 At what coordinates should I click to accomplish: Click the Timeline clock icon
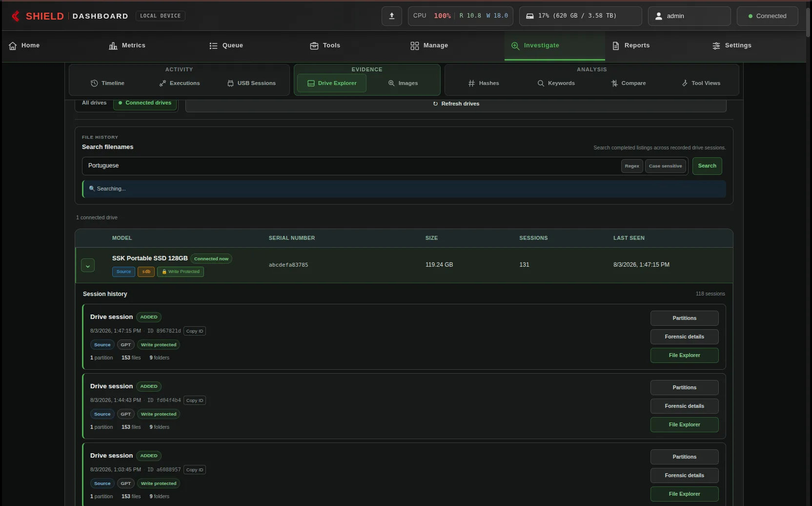[94, 84]
